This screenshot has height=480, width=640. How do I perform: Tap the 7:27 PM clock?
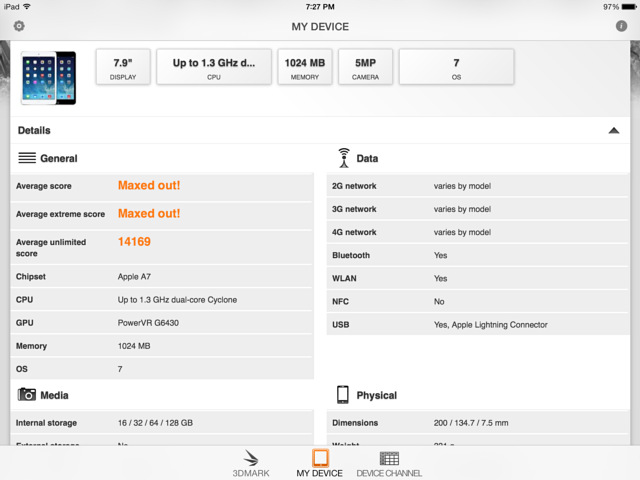pos(320,7)
